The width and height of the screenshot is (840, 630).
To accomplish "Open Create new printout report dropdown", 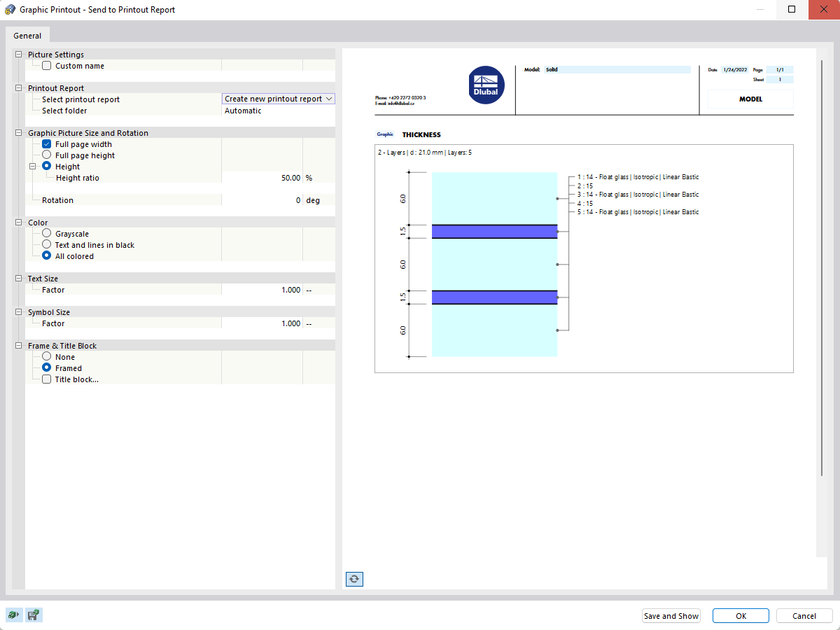I will pos(279,99).
